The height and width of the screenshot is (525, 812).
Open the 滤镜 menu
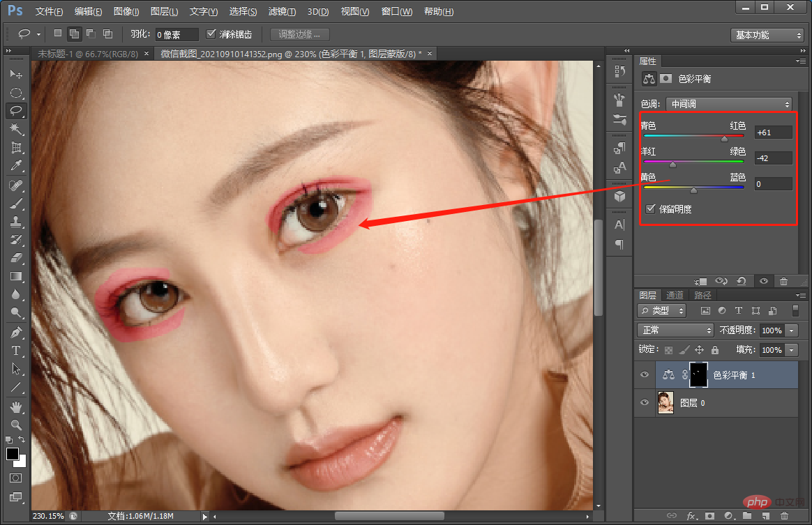[x=281, y=11]
